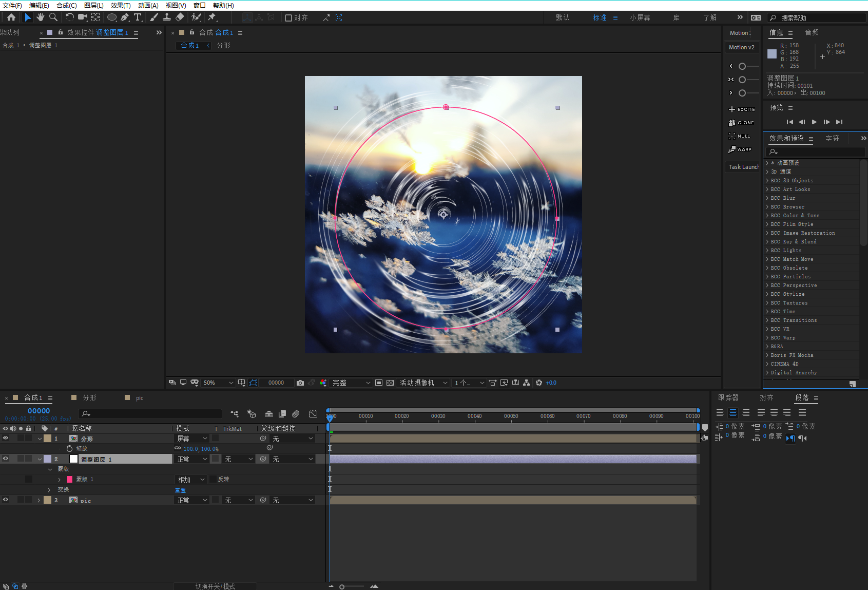Screen dimensions: 868x590
Task: Switch to the 分形 timeline tab
Action: (90, 397)
